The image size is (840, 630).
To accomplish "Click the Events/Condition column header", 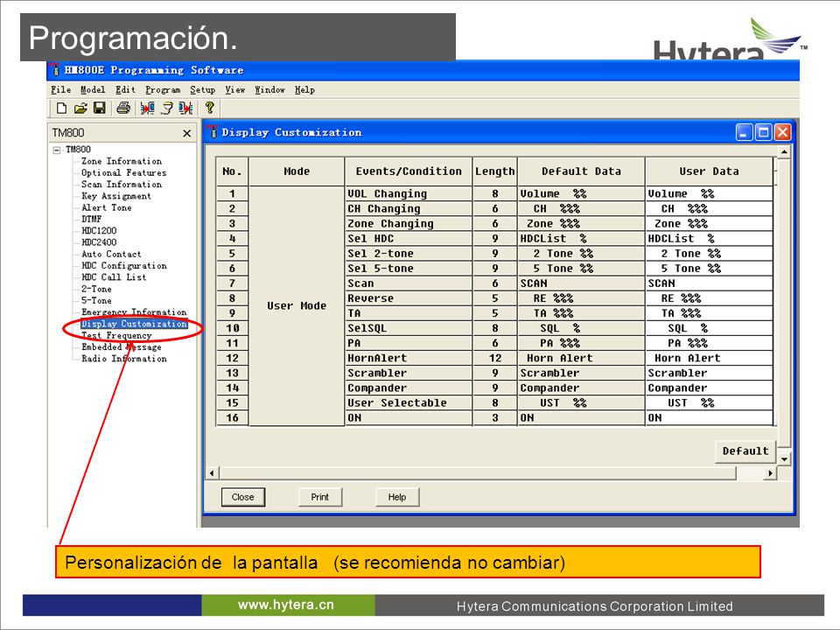I will click(x=409, y=171).
